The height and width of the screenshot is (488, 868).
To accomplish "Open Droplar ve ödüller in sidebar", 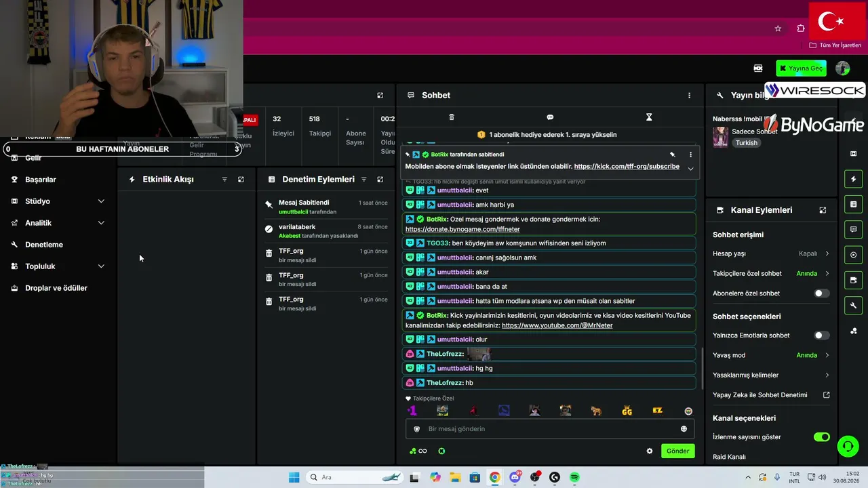I will [x=56, y=288].
